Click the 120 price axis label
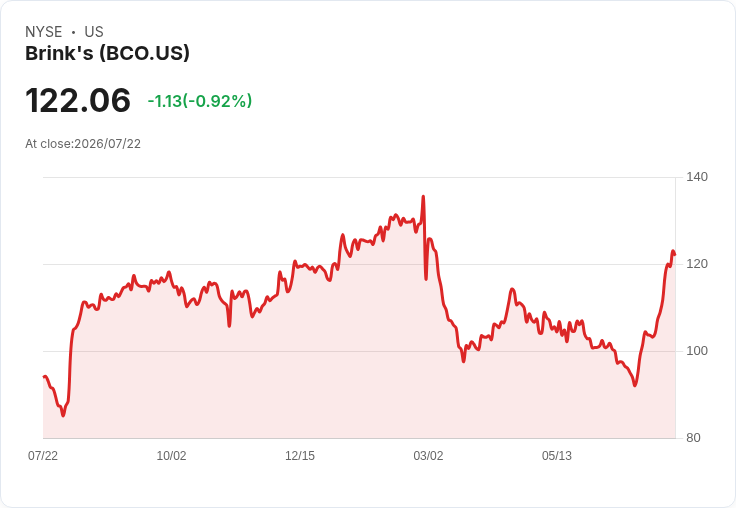736x508 pixels. pos(697,264)
